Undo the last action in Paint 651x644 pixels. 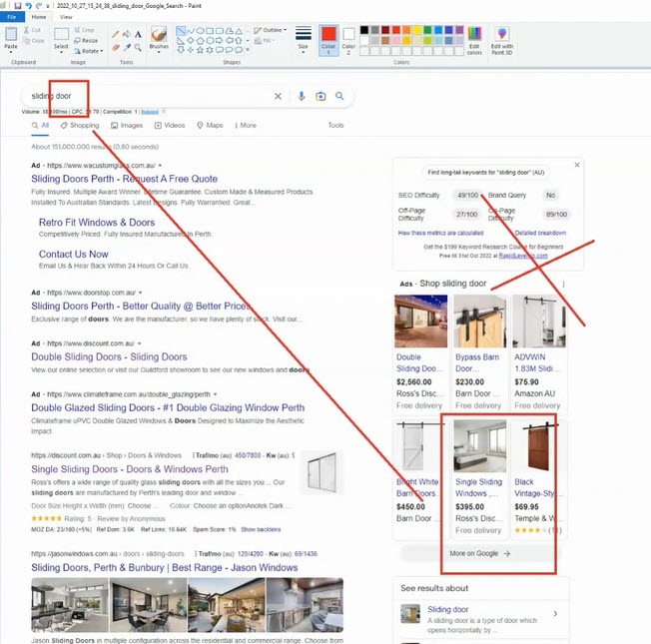click(29, 6)
